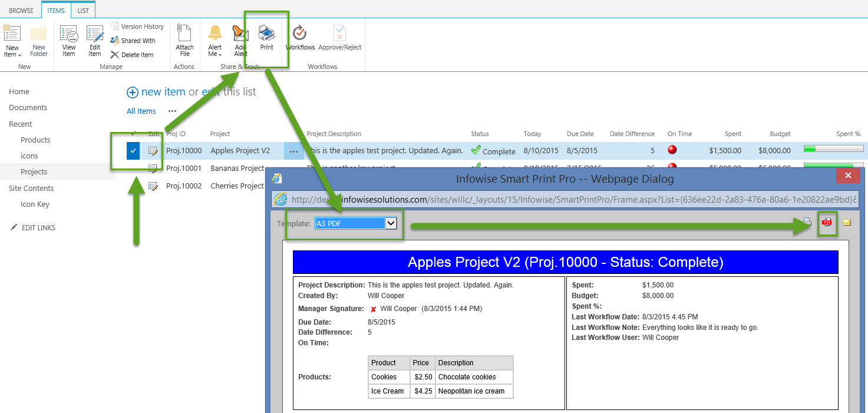Open the Projects list in the sidebar
The image size is (868, 413).
(x=34, y=172)
